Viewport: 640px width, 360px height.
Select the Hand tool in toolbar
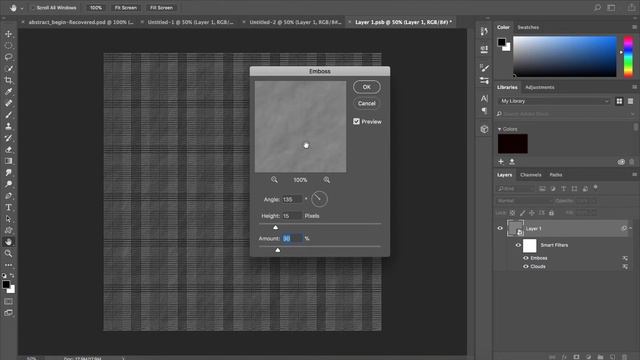click(x=9, y=242)
